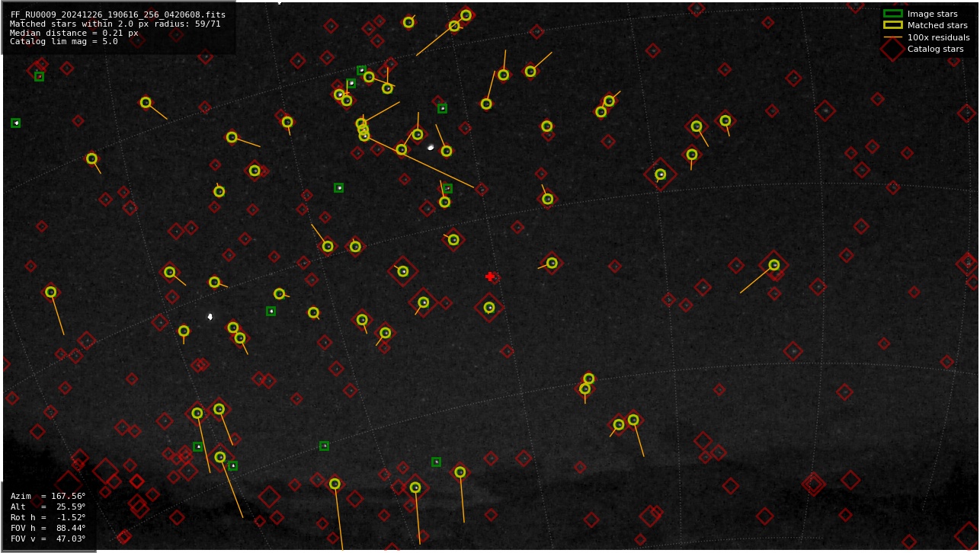This screenshot has width=980, height=553.
Task: Select the '100x residuals' legend label
Action: [938, 37]
